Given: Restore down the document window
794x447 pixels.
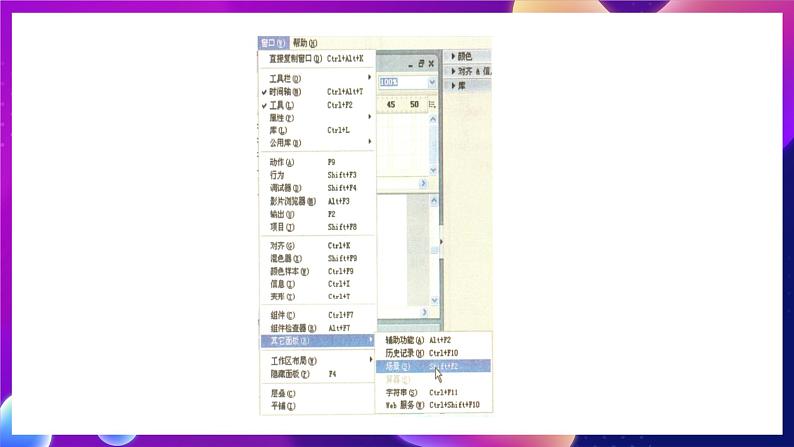Looking at the screenshot, I should tap(421, 63).
